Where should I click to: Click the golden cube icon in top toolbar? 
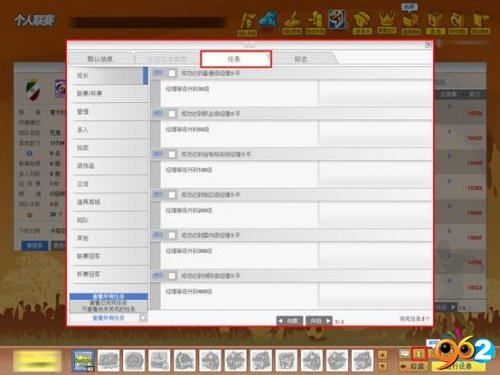(x=436, y=23)
